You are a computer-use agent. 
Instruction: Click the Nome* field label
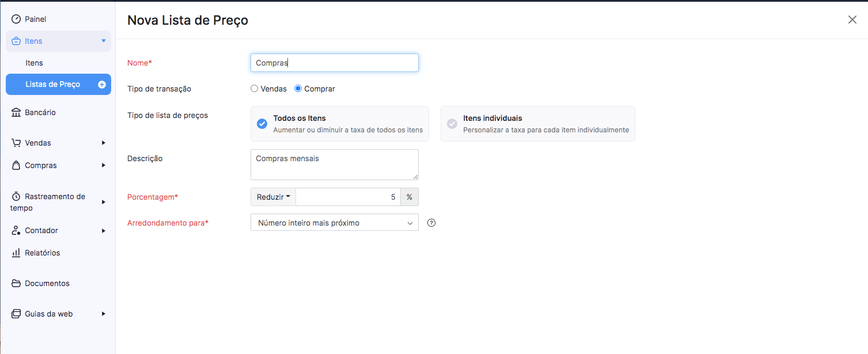(139, 63)
